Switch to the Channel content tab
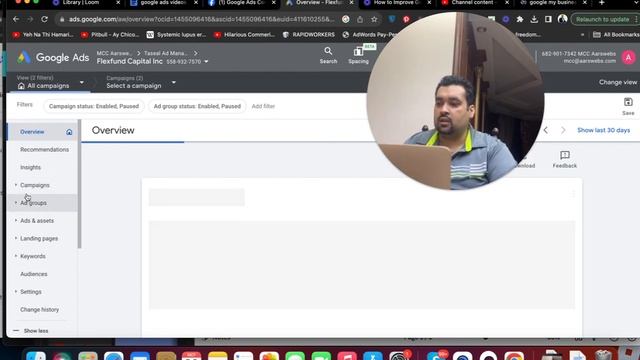 point(473,3)
